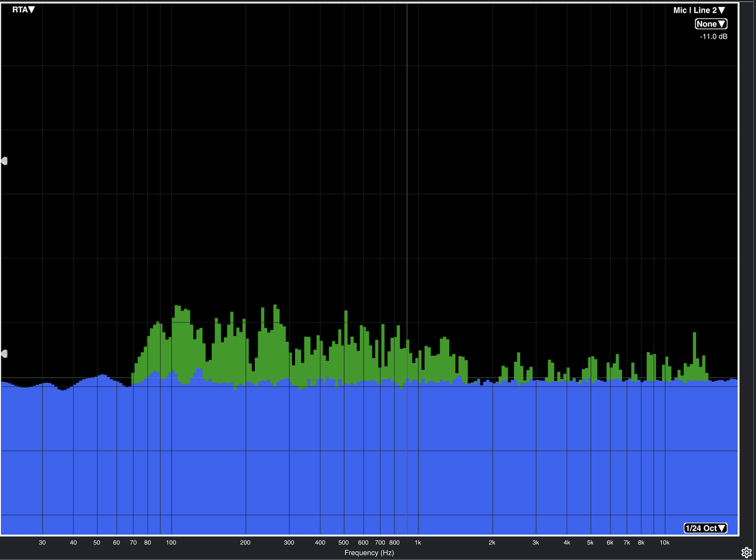Open the Mic | Line 2 input selector
Image resolution: width=756 pixels, height=560 pixels.
pyautogui.click(x=699, y=10)
